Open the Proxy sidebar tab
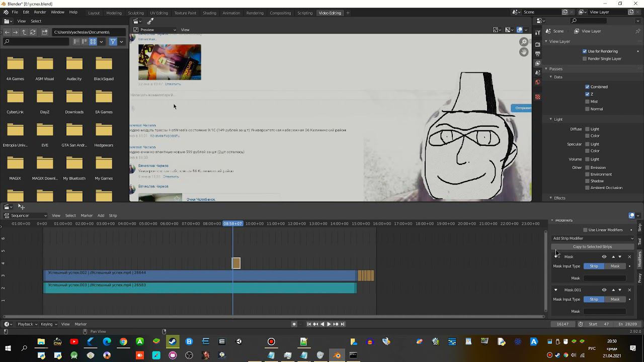 coord(640,278)
